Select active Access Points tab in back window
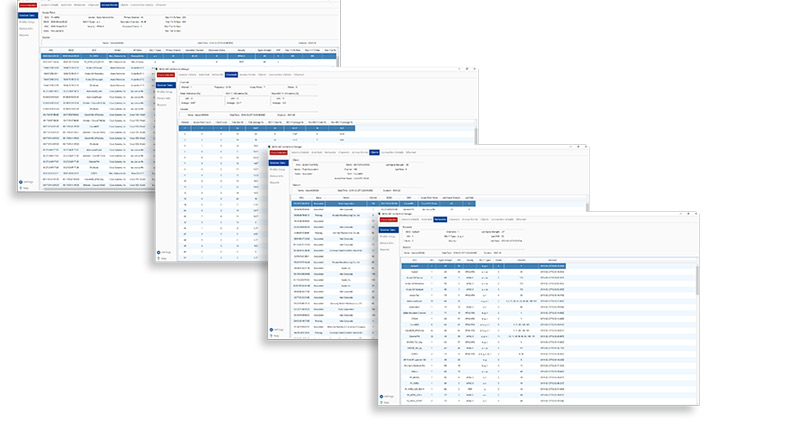This screenshot has width=800, height=425. click(109, 5)
